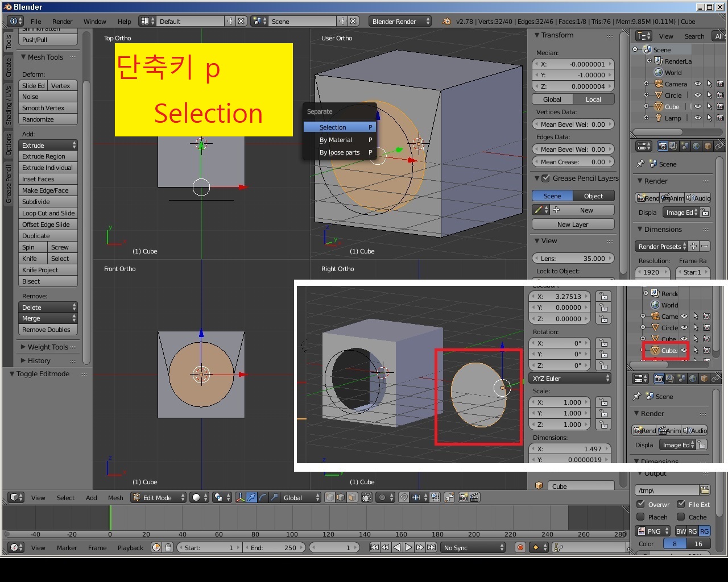Viewport: 728px width, 582px height.
Task: Uncheck the Overwrite checkbox
Action: click(641, 504)
